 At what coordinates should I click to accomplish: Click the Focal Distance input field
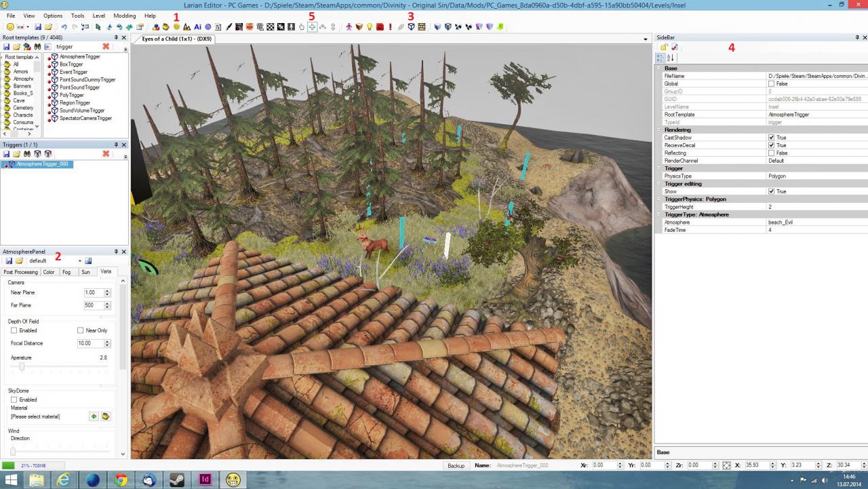(x=90, y=344)
